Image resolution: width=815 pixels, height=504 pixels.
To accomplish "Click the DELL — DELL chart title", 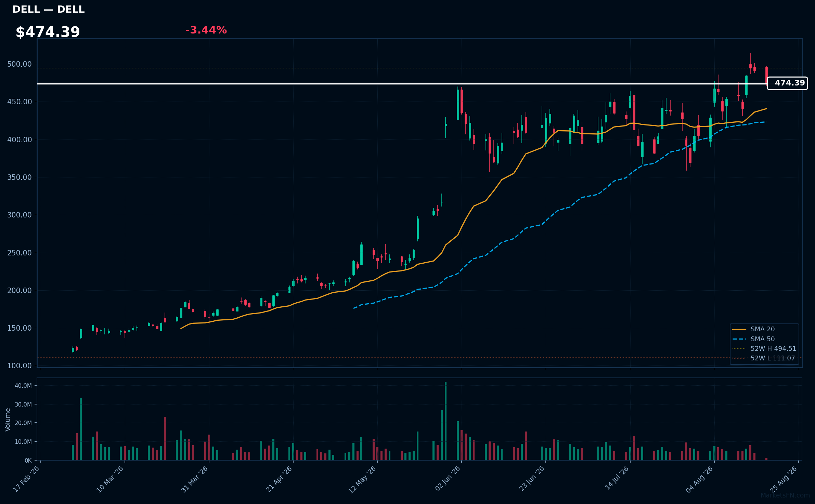I will [48, 10].
